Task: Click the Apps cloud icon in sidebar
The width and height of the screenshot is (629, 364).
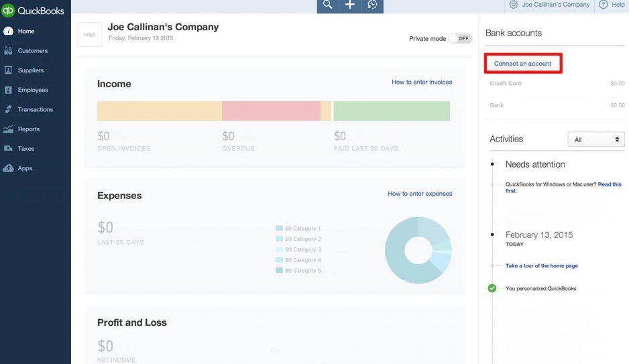Action: point(8,168)
